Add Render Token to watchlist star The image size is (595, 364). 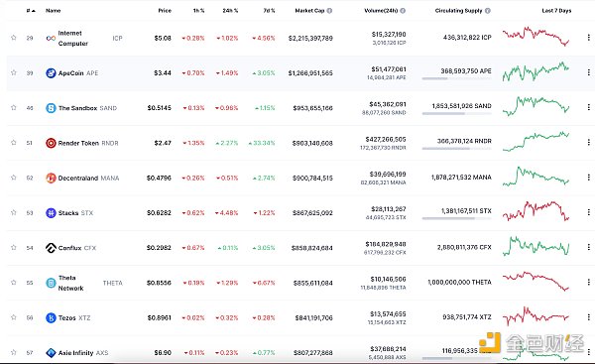point(14,143)
